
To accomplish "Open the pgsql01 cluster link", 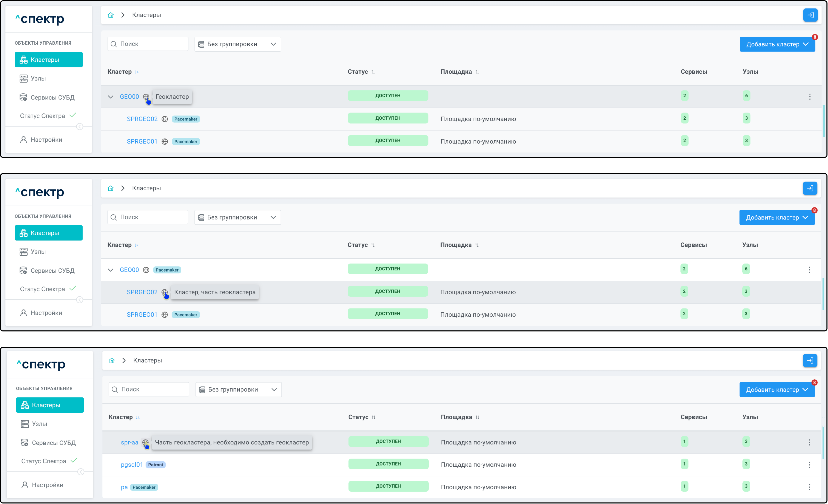I will (x=132, y=465).
